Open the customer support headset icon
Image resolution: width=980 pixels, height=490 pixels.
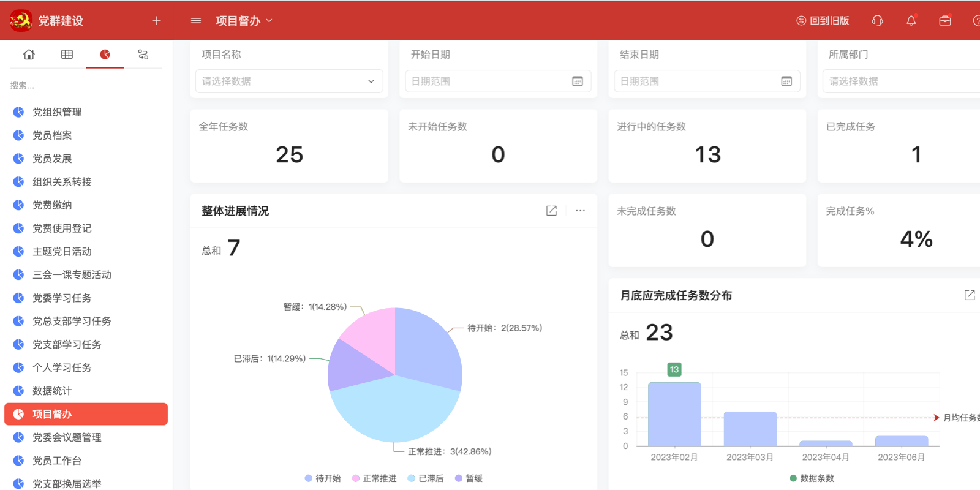pyautogui.click(x=877, y=21)
